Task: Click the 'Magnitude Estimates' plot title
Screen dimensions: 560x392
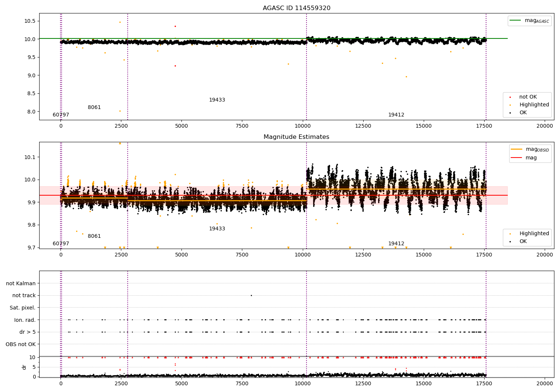Action: (x=296, y=137)
